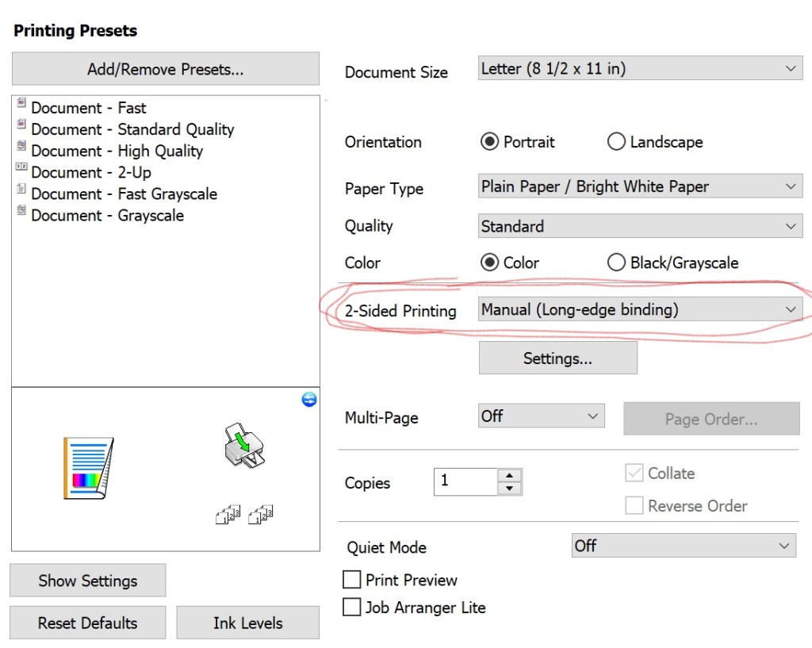Enable the Print Preview checkbox
The height and width of the screenshot is (648, 812).
(351, 579)
